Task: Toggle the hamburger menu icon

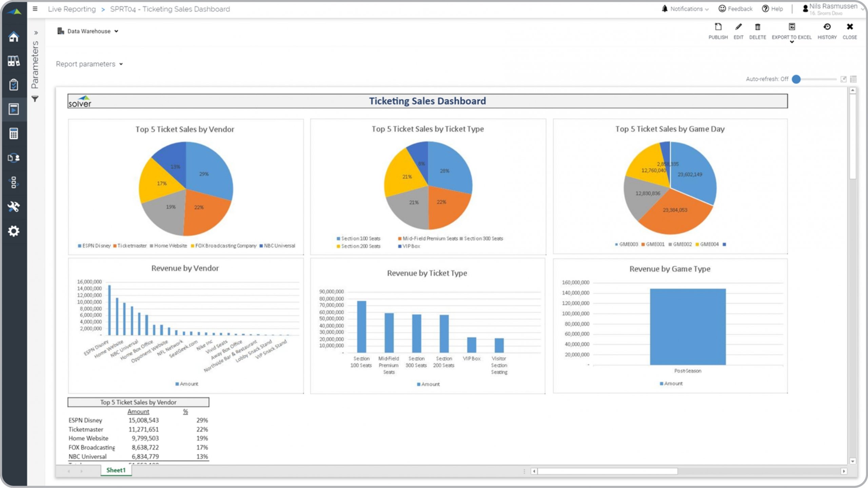Action: (35, 9)
